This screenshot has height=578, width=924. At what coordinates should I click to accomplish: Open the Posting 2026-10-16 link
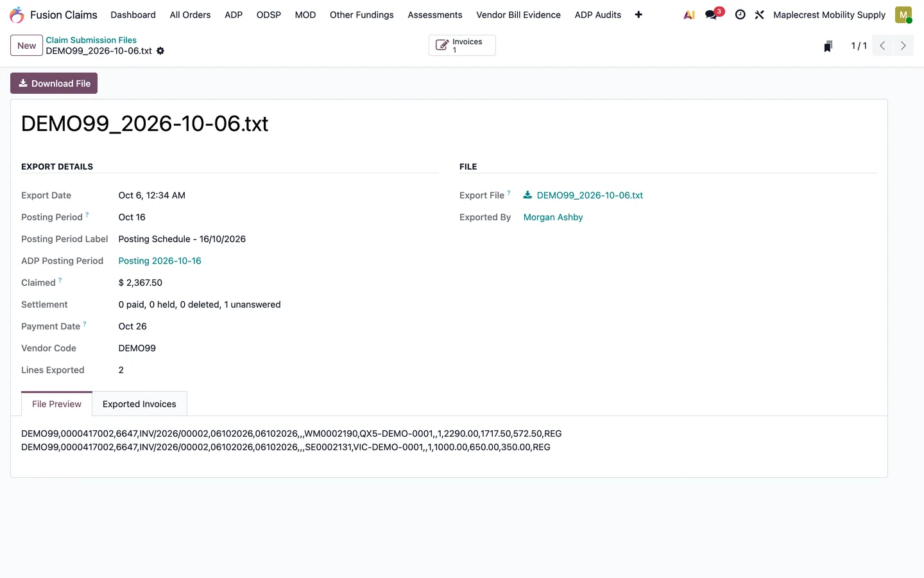[x=160, y=261]
